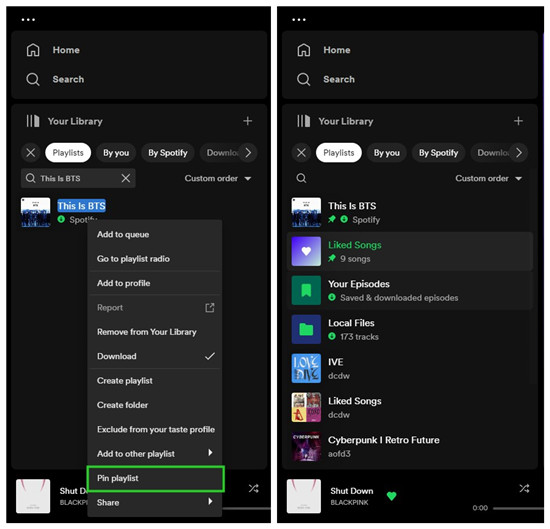The width and height of the screenshot is (550, 529).
Task: Select Exclude from your taste profile
Action: point(155,429)
